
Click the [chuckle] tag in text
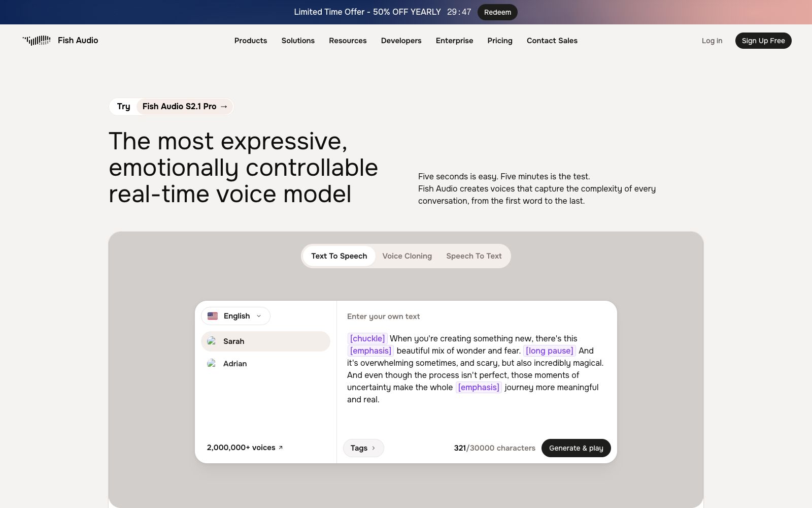pyautogui.click(x=367, y=338)
